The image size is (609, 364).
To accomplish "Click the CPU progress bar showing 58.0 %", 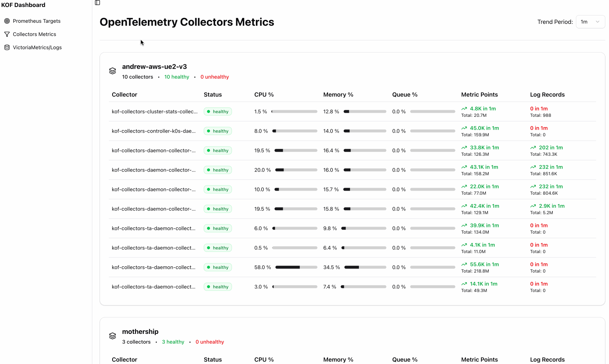I will [x=296, y=267].
